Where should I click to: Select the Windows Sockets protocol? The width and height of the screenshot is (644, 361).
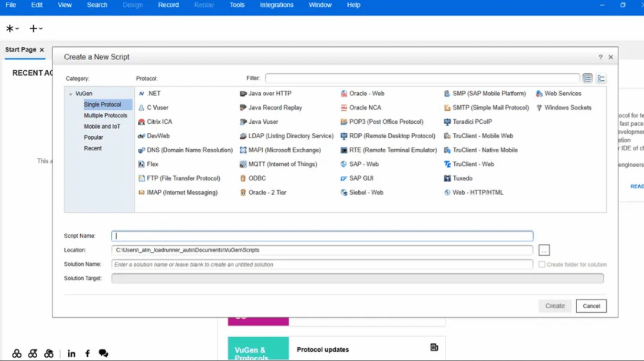[x=564, y=108]
